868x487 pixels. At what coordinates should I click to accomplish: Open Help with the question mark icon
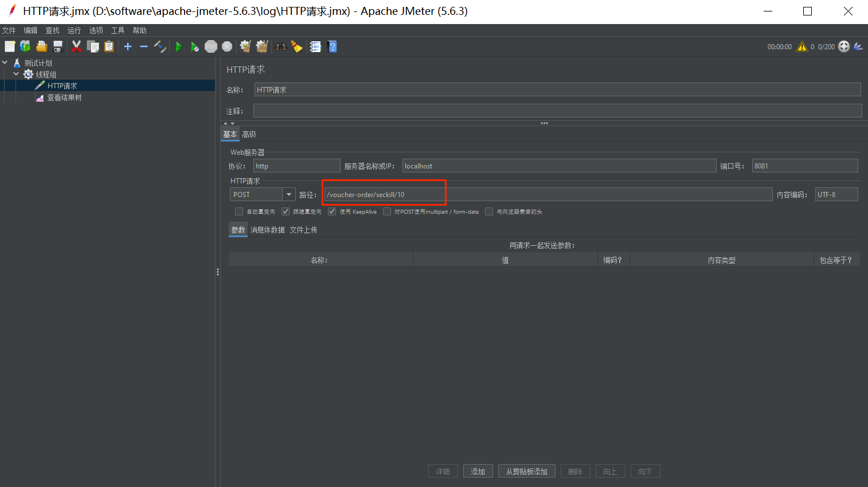pos(332,46)
